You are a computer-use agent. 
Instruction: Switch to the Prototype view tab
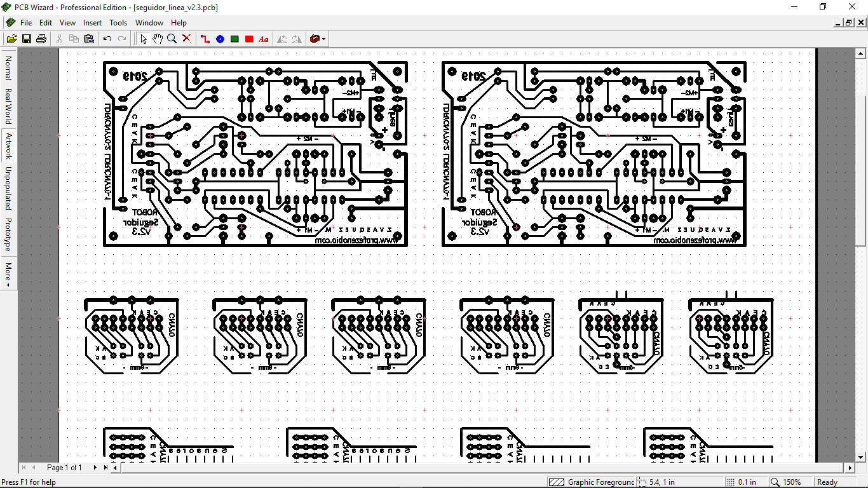(8, 234)
